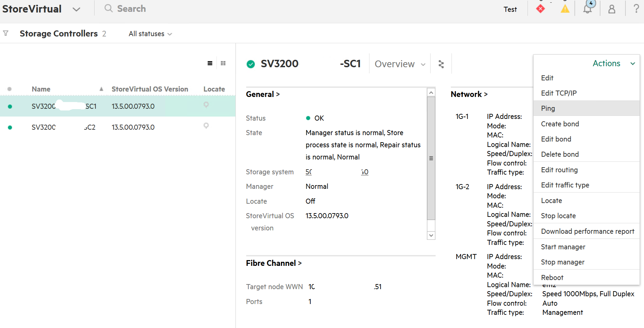Viewport: 644px width, 328px height.
Task: Click the MGMT network interface label
Action: (x=466, y=257)
